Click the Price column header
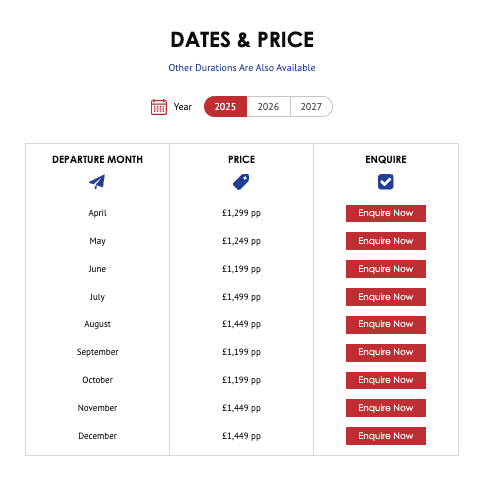480x478 pixels. point(241,160)
